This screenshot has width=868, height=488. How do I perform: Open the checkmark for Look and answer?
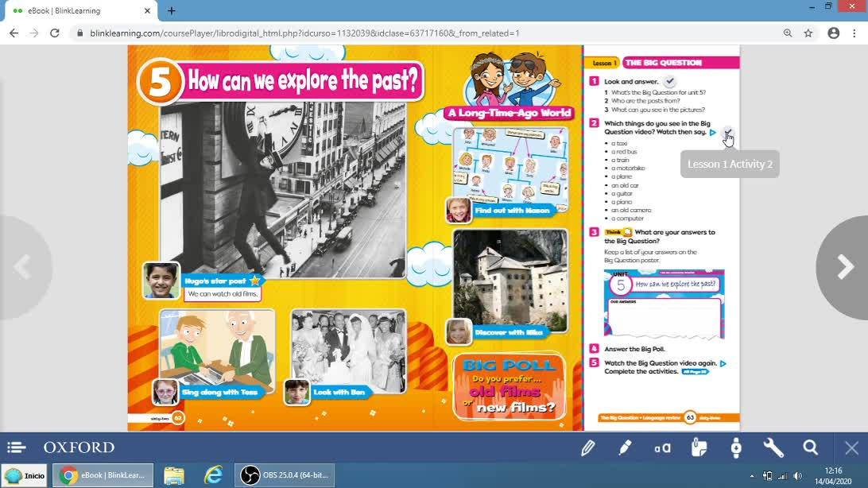pyautogui.click(x=670, y=81)
